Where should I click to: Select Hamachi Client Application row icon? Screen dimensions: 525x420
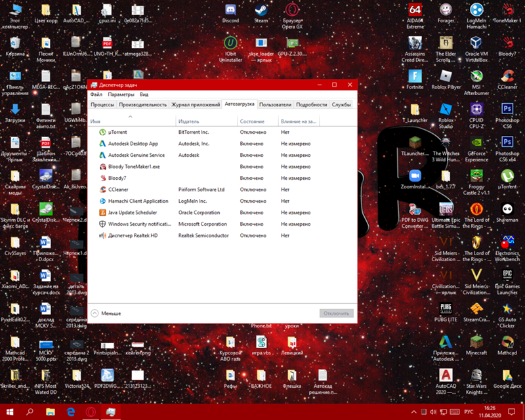[102, 201]
